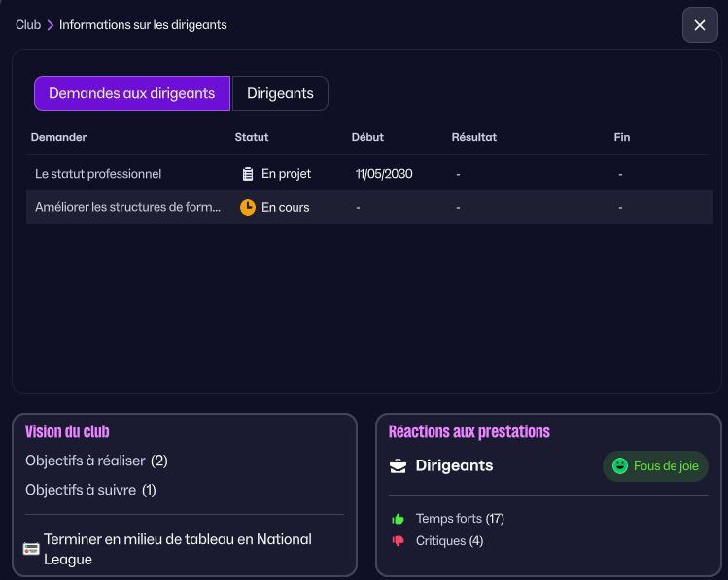Click the En cours status text

pos(285,207)
